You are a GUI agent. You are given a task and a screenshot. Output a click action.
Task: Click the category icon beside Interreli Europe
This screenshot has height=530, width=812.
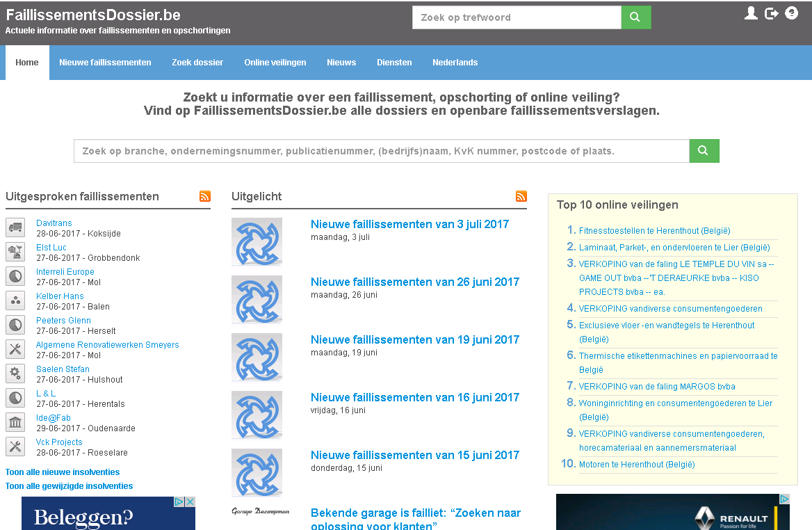15,276
